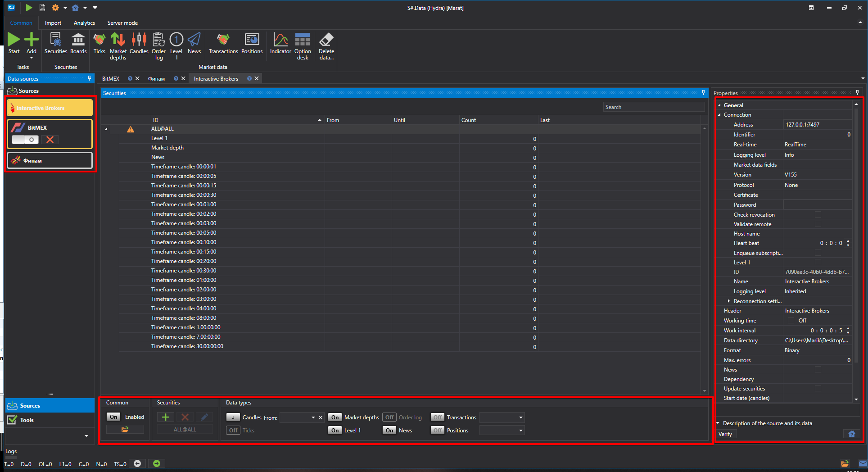Viewport: 868px width, 472px height.
Task: Click the gear settings icon in title bar
Action: (x=55, y=8)
